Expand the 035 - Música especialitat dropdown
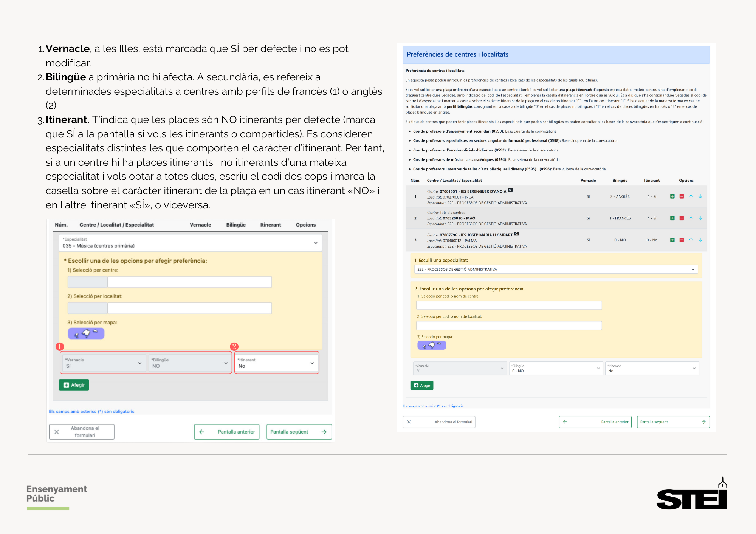 tap(191, 243)
